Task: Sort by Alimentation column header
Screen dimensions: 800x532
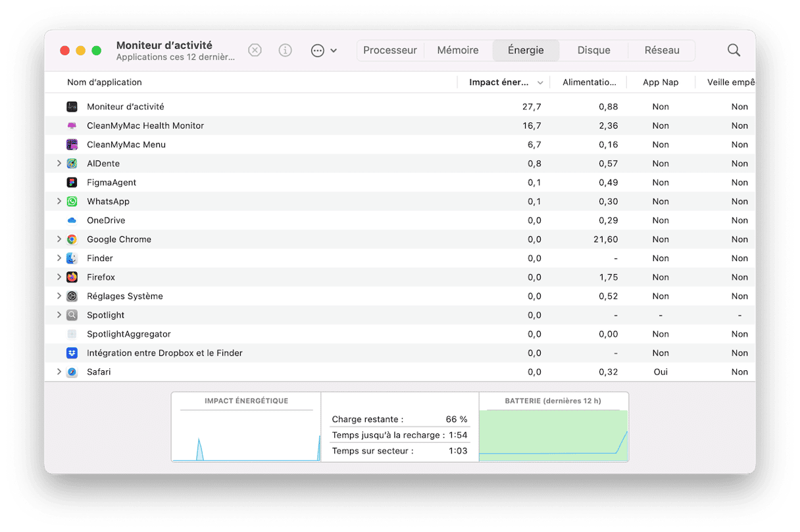Action: (x=589, y=83)
